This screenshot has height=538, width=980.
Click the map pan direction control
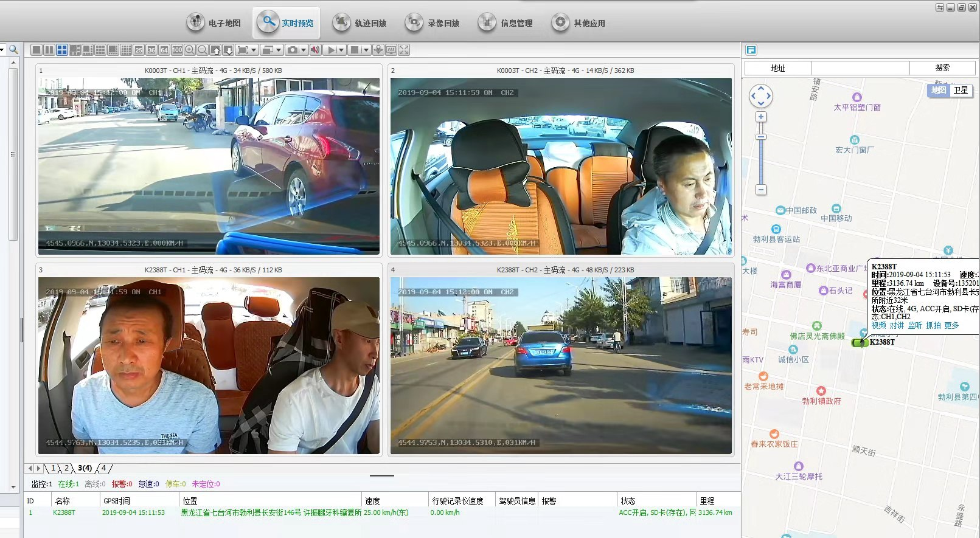(x=761, y=95)
